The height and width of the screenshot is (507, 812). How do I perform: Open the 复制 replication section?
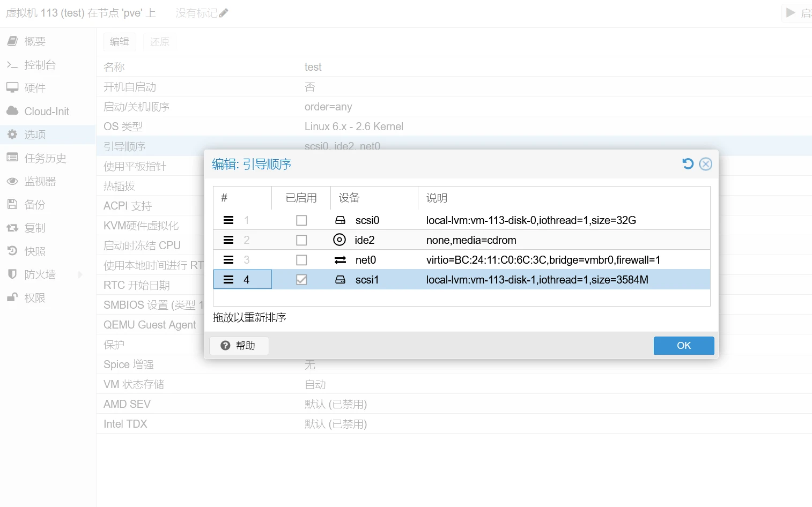click(x=47, y=228)
